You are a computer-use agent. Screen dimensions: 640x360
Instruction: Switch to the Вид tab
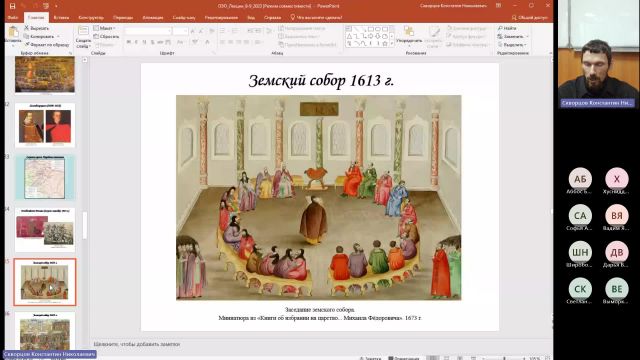coord(251,18)
